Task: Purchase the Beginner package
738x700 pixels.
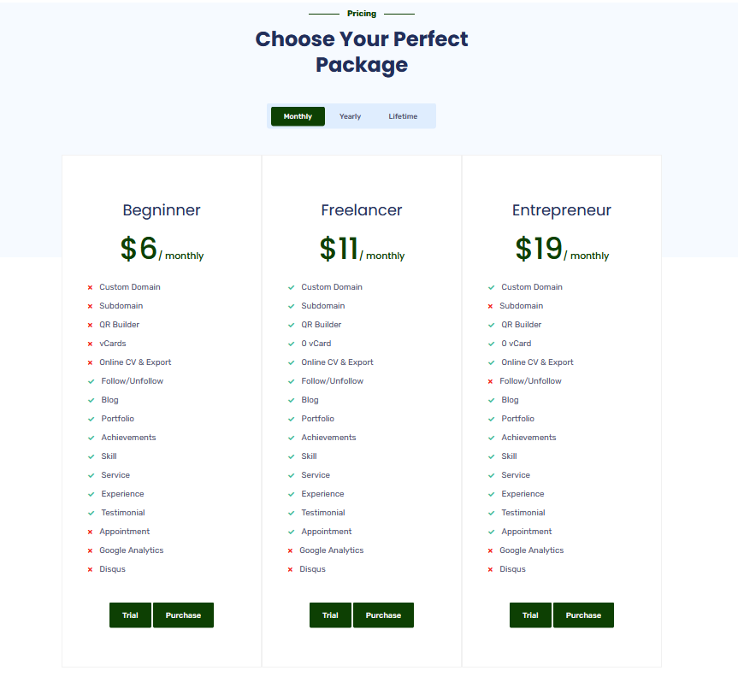Action: point(183,615)
